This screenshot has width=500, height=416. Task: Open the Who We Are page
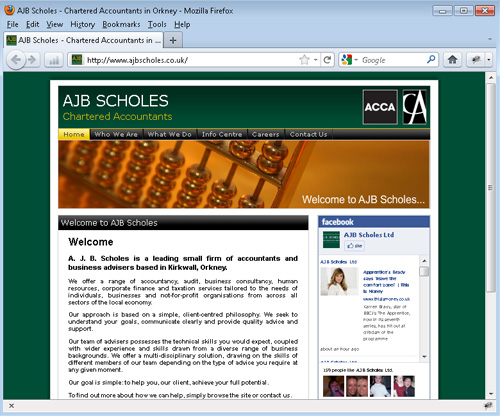[x=116, y=134]
